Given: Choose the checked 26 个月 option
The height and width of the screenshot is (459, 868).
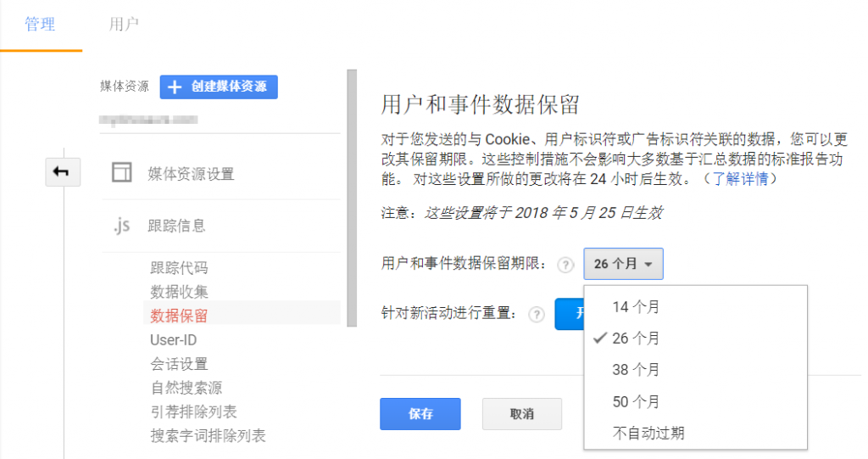Looking at the screenshot, I should point(636,339).
